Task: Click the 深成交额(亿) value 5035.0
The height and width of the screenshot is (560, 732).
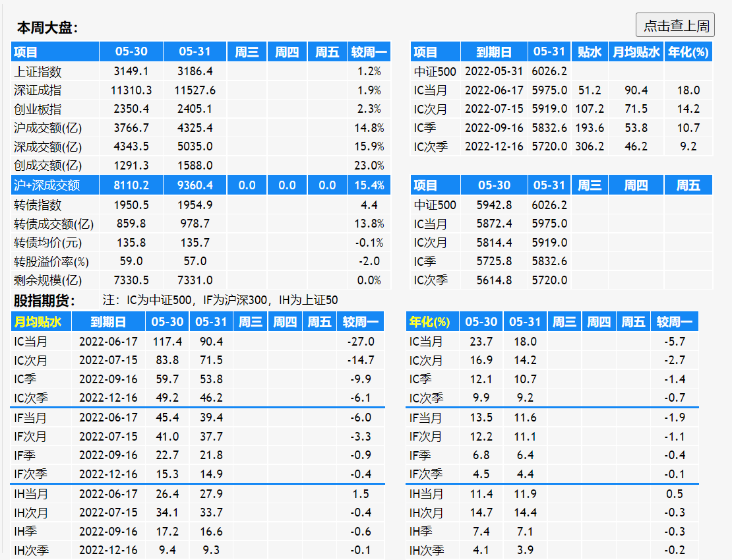Action: (x=195, y=146)
